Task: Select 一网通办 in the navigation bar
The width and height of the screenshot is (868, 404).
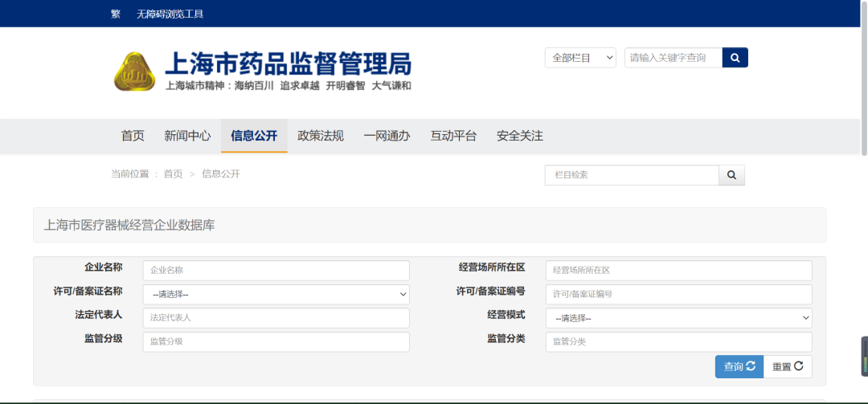Action: (387, 136)
